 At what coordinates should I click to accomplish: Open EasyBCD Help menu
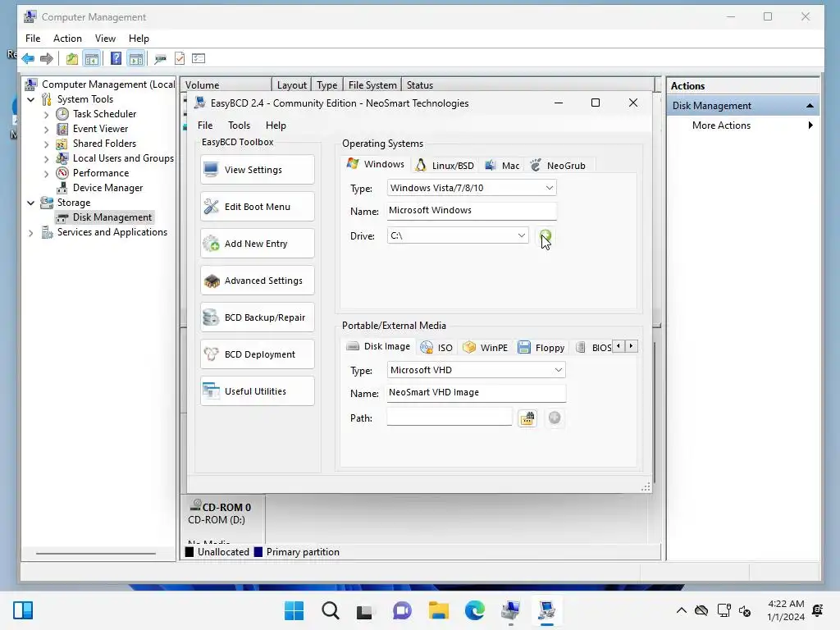276,126
